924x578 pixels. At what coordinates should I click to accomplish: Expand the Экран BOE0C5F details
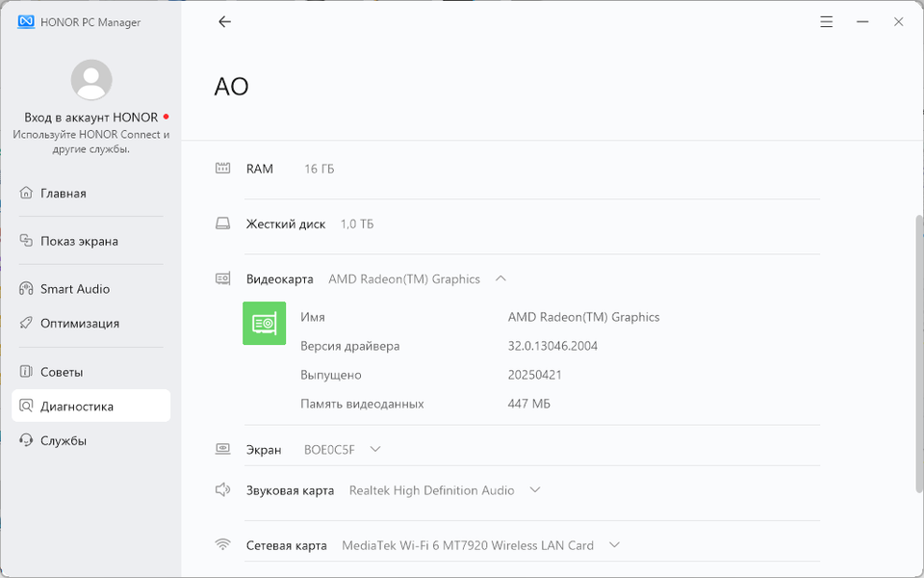[x=375, y=449]
